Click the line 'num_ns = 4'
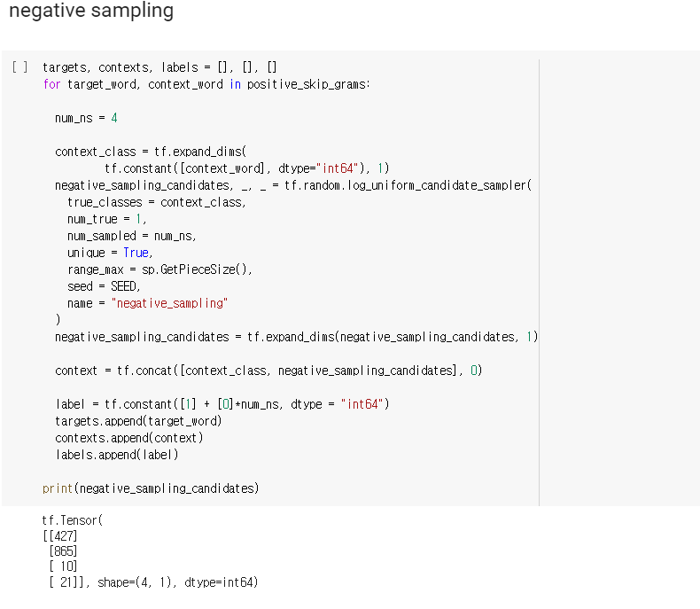The image size is (700, 609). pyautogui.click(x=86, y=118)
